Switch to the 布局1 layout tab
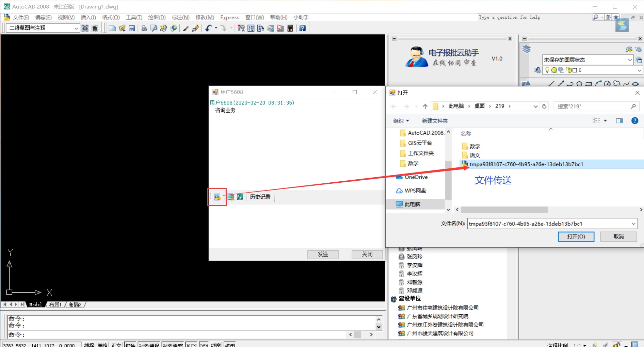Screen dimensions: 644x347 55,304
